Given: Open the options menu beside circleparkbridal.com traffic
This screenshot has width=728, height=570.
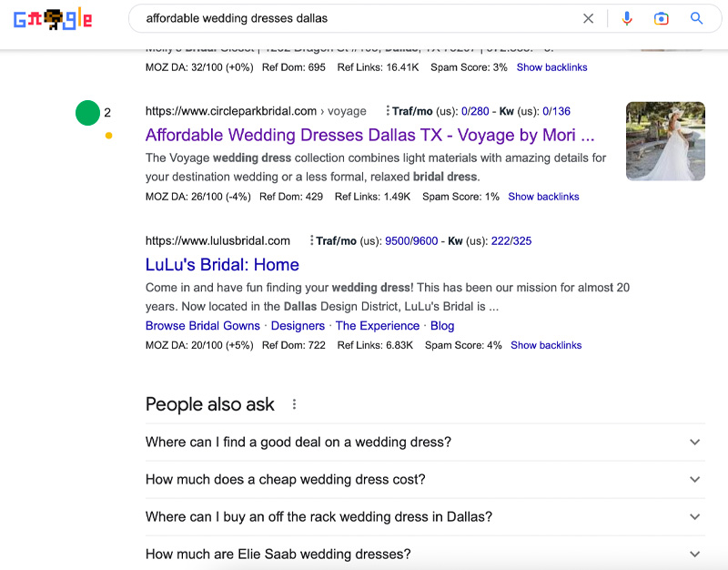Looking at the screenshot, I should tap(388, 111).
